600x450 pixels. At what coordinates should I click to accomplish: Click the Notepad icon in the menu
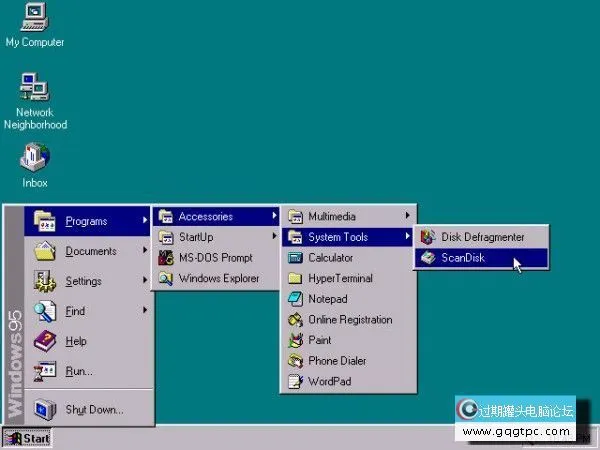click(x=295, y=299)
